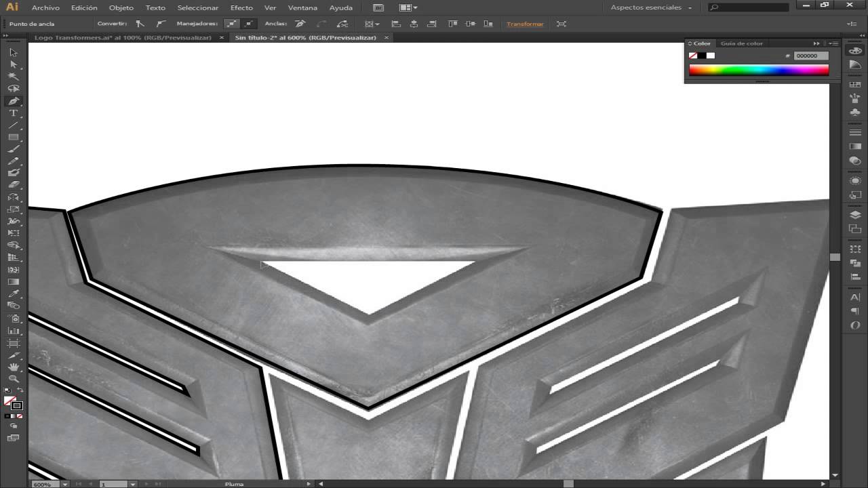868x488 pixels.
Task: Open the Efecto menu
Action: point(241,7)
